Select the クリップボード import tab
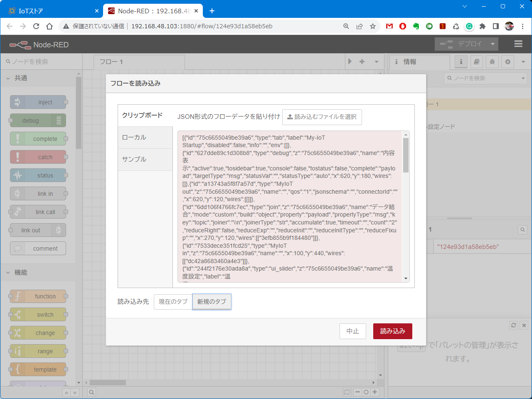The width and height of the screenshot is (532, 399). point(145,116)
